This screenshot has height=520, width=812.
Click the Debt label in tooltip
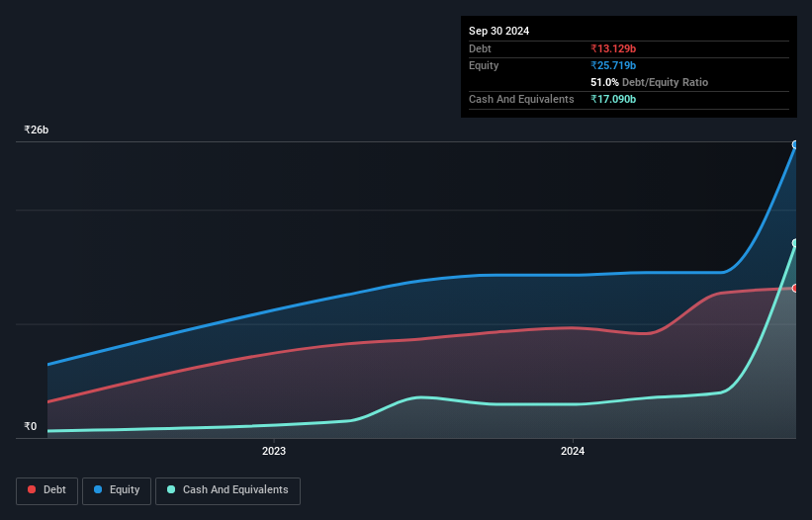tap(480, 48)
